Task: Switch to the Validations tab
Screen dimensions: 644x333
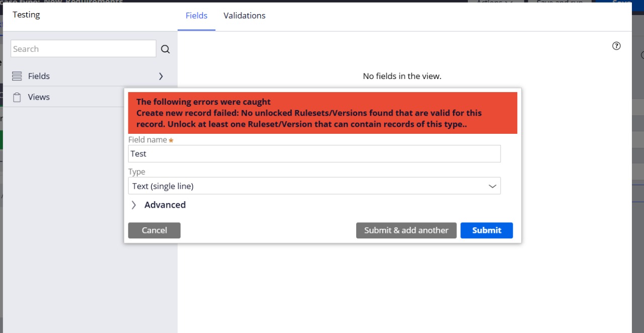Action: [245, 16]
